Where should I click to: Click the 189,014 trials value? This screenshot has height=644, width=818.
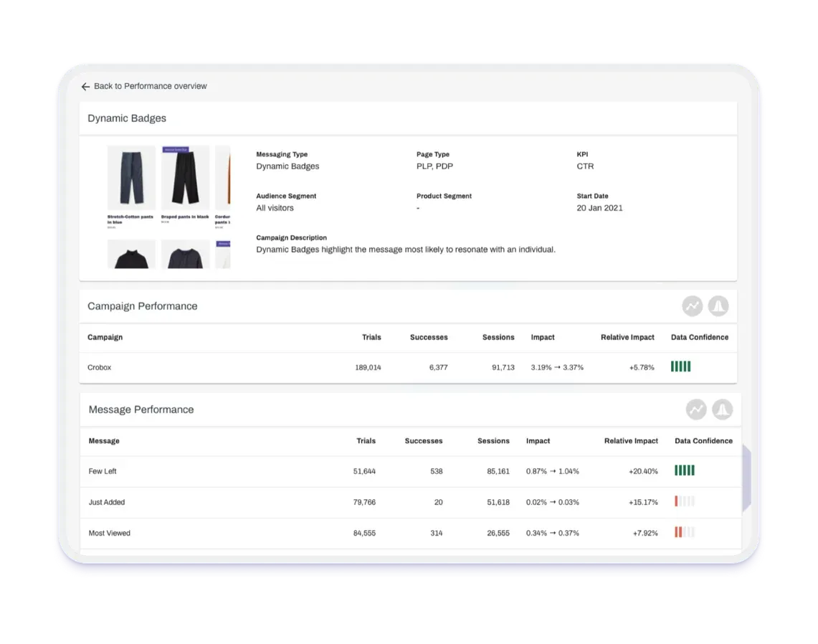point(368,367)
